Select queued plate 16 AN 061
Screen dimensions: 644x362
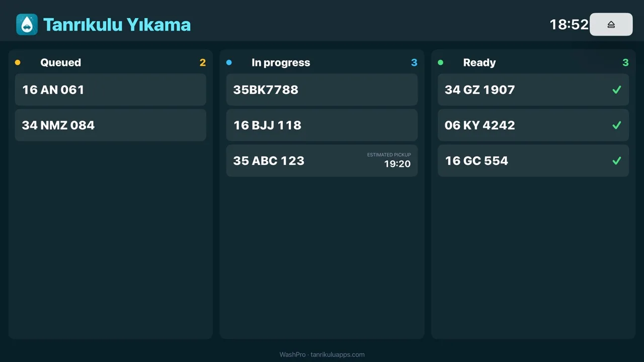[x=111, y=89]
